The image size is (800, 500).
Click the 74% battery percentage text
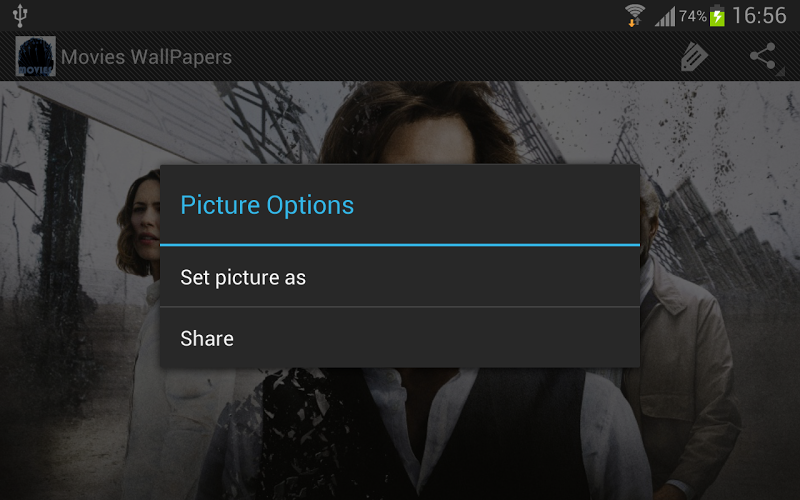point(692,16)
